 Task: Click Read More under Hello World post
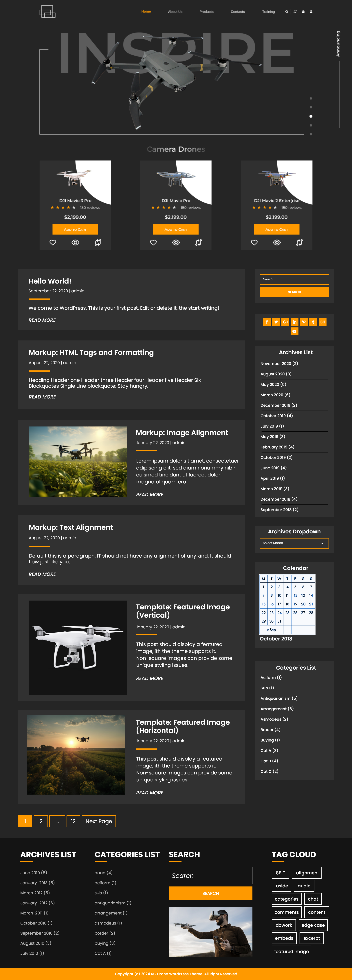pos(42,320)
